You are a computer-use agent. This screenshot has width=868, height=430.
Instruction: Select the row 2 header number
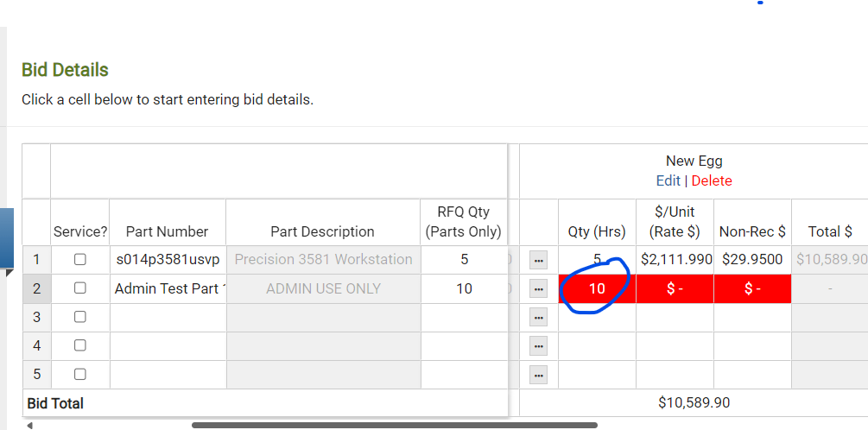coord(36,288)
